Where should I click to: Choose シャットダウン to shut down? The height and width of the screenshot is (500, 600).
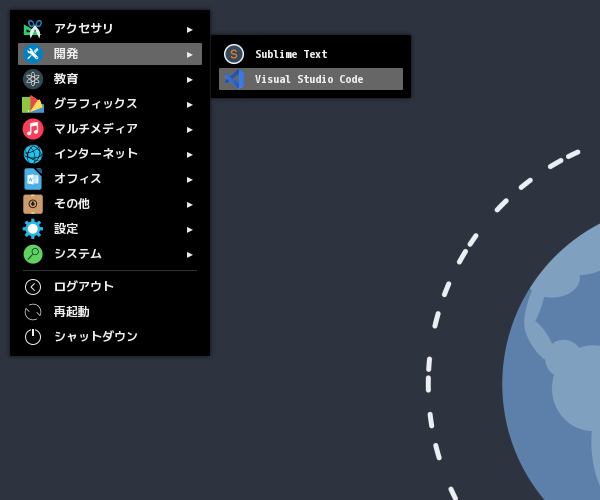pyautogui.click(x=110, y=337)
